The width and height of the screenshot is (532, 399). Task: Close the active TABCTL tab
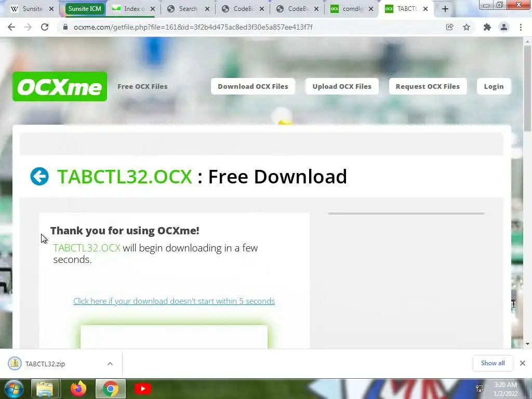click(425, 9)
